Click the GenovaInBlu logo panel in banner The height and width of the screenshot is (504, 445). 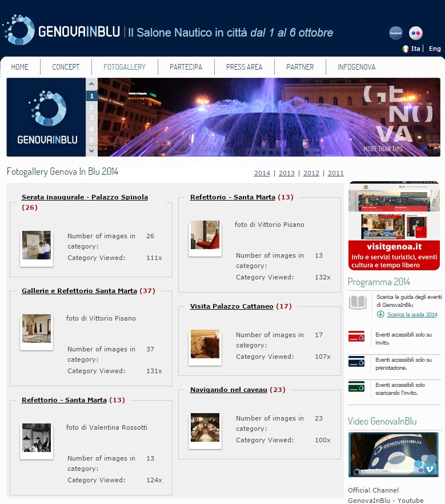46,117
